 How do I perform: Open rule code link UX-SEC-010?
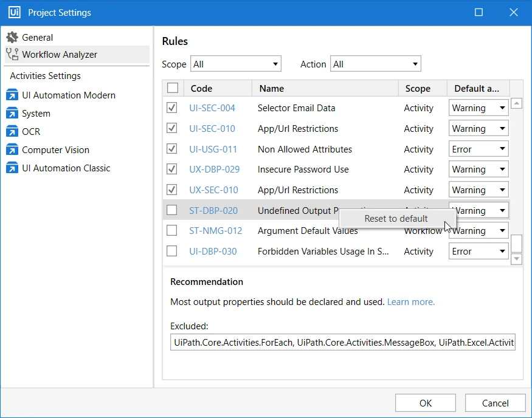click(214, 190)
